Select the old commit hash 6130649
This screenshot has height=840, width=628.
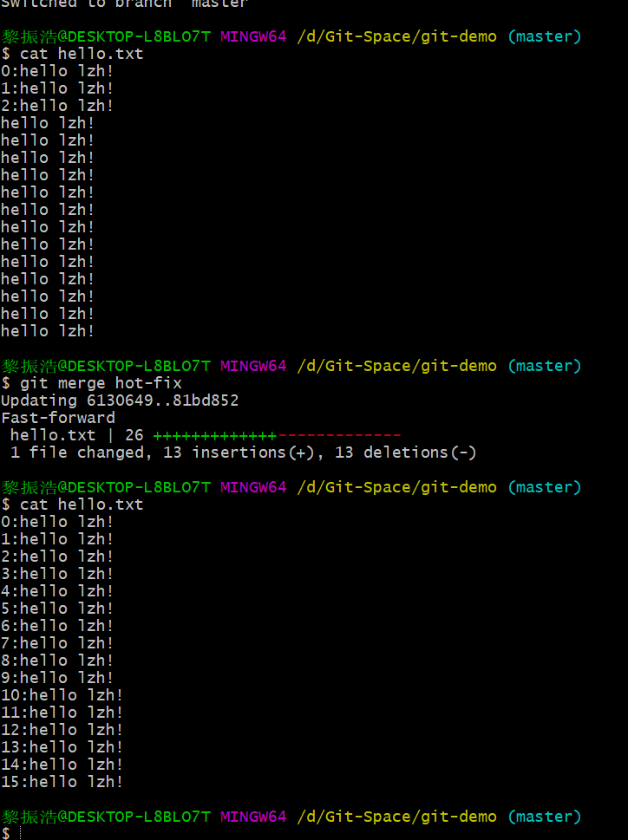coord(120,400)
